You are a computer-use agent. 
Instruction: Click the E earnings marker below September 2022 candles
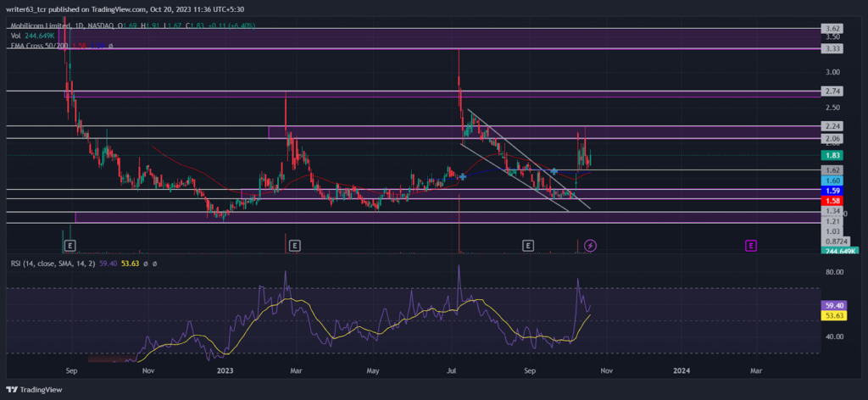[x=70, y=245]
